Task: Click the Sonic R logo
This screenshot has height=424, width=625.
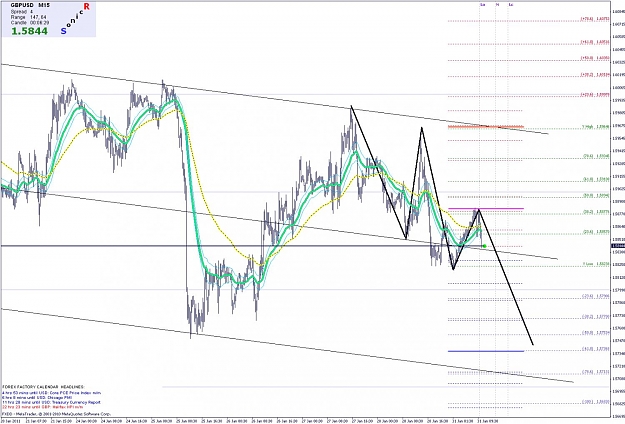Action: 75,18
